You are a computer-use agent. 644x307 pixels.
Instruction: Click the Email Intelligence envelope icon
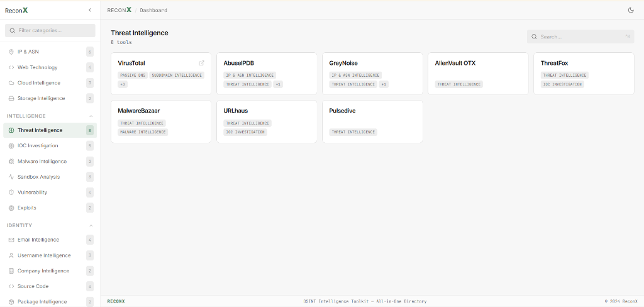pos(11,240)
